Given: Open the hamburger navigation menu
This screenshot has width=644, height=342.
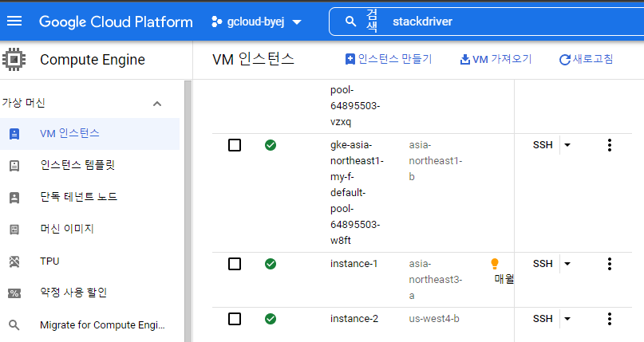Looking at the screenshot, I should coord(14,21).
